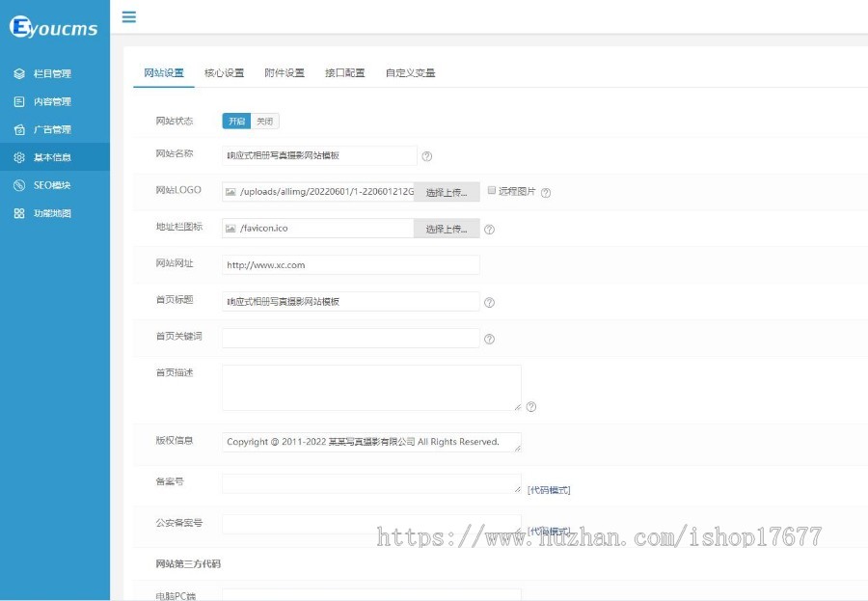Click image icon in favicon path field
The width and height of the screenshot is (868, 601).
tap(231, 229)
